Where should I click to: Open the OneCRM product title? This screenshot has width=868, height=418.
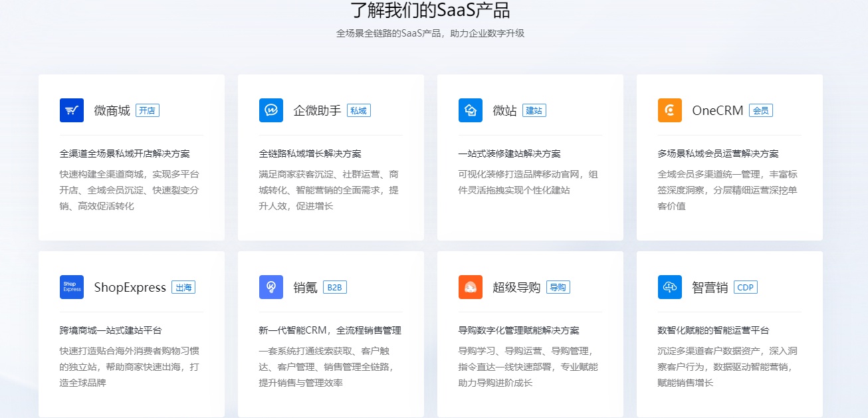[x=718, y=110]
